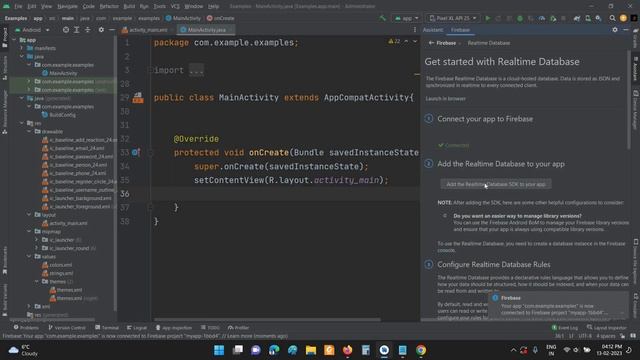Open Search Everywhere magnifier icon
This screenshot has height=360, width=640.
tap(612, 18)
